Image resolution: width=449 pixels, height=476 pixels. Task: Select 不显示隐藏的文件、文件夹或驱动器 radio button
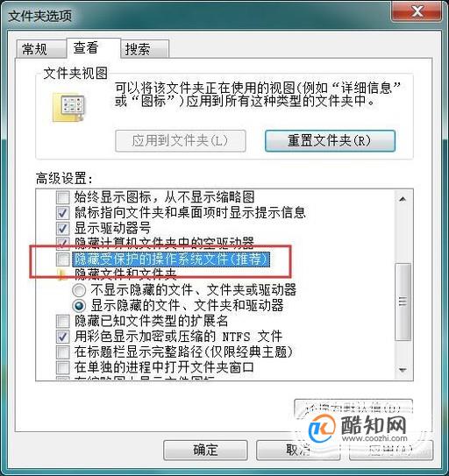pyautogui.click(x=79, y=290)
